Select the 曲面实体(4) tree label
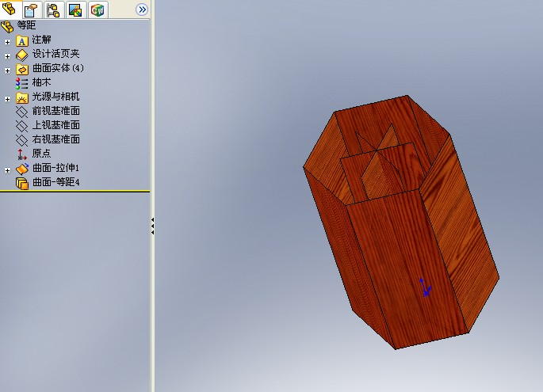 (58, 68)
